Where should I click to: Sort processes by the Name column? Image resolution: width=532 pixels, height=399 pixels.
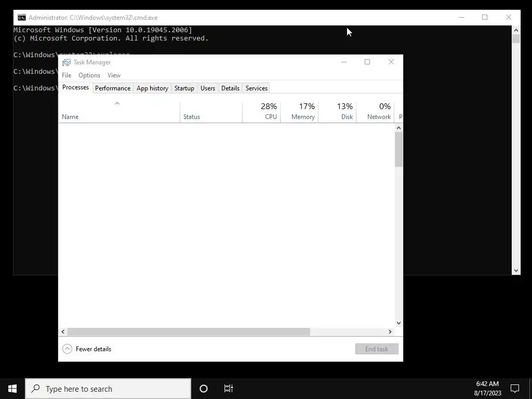[119, 112]
